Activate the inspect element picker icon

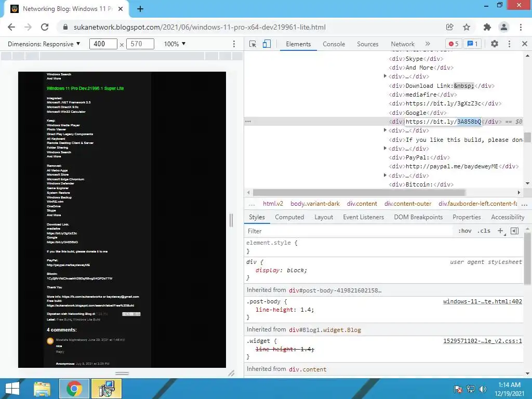[x=253, y=44]
